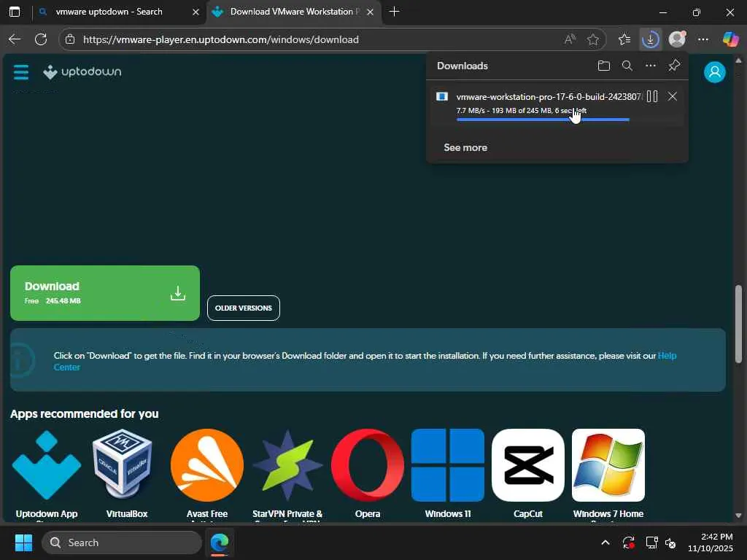Open the downloads folder icon

pos(603,66)
